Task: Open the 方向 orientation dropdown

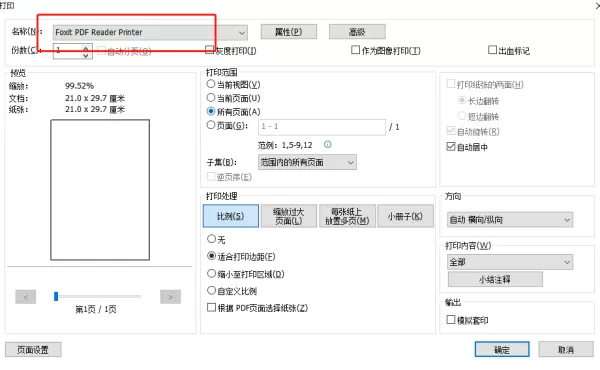Action: pos(510,220)
